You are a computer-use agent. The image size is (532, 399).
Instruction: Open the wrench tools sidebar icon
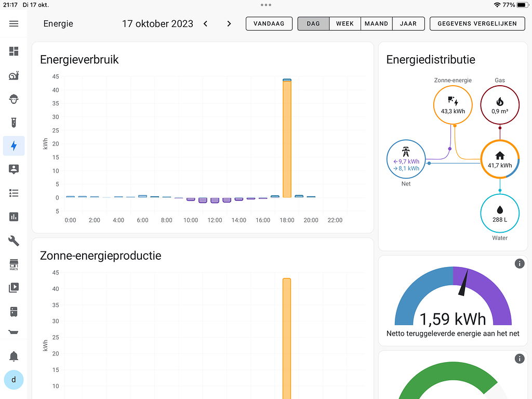[14, 241]
